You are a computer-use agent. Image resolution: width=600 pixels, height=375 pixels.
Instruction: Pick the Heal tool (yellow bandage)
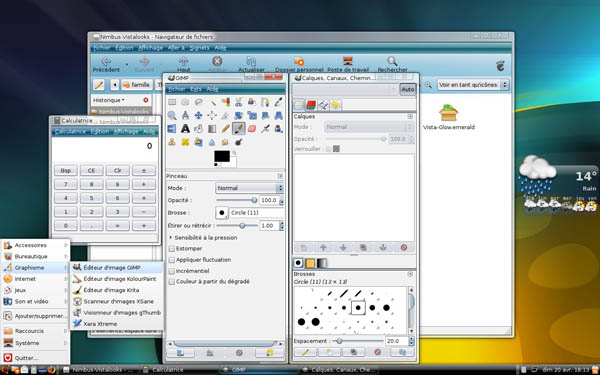coord(185,142)
